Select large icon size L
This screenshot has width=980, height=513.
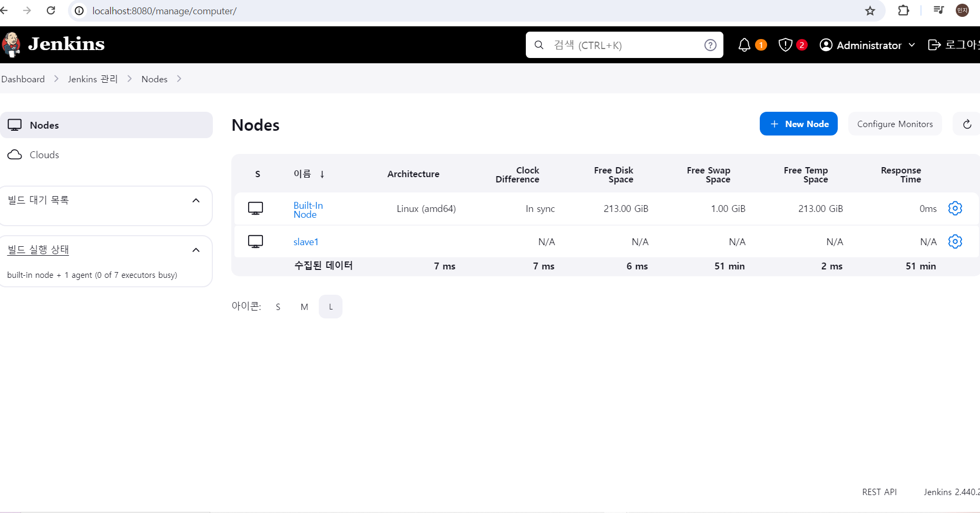click(330, 306)
